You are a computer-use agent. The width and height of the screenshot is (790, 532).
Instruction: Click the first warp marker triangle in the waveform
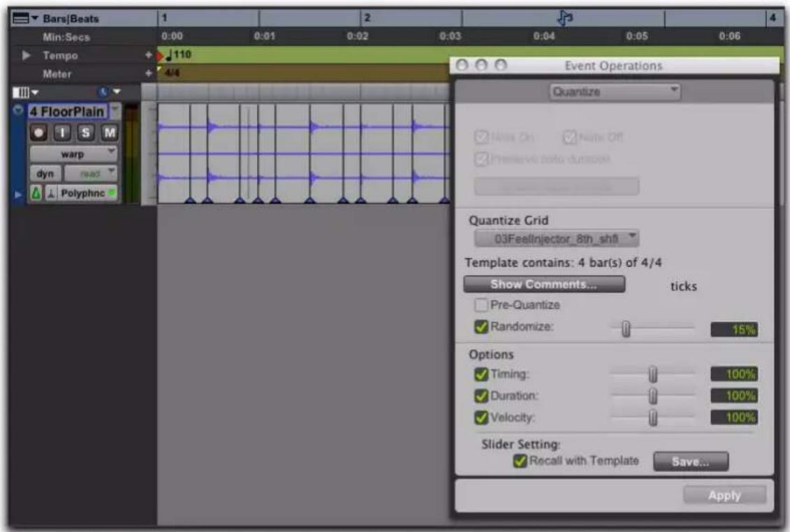tap(190, 200)
